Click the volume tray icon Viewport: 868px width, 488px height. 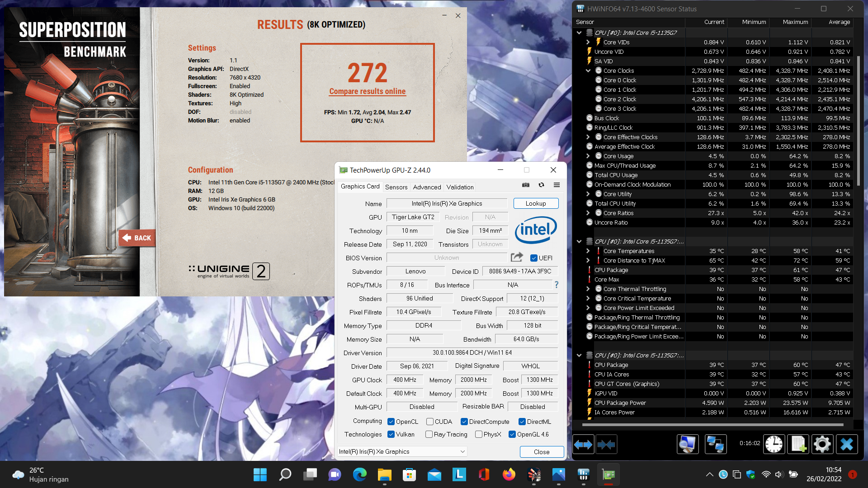click(x=778, y=474)
